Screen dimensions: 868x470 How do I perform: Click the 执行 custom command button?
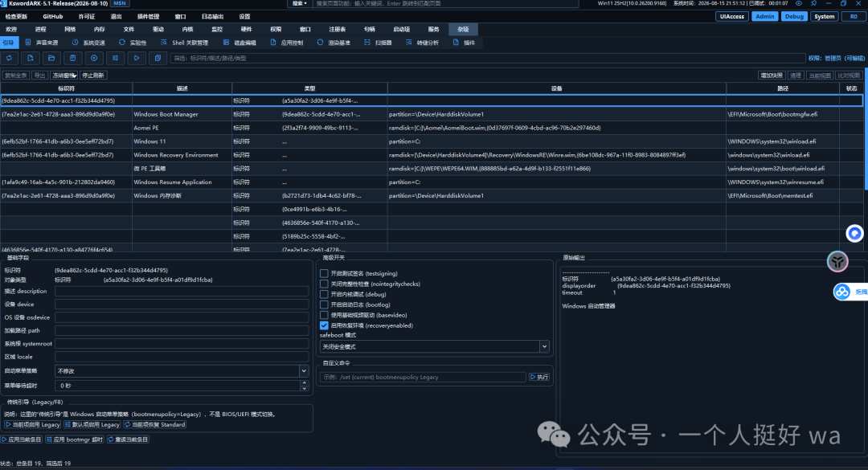(x=539, y=377)
